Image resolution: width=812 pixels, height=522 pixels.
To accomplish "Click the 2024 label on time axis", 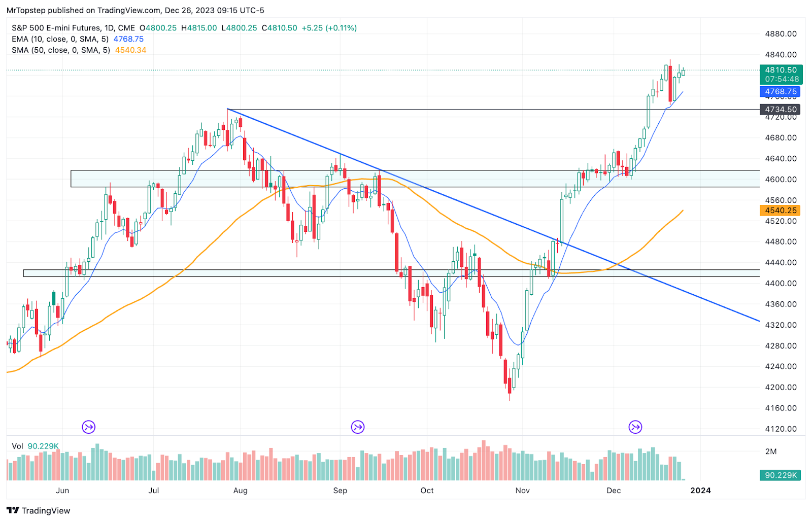I will click(x=700, y=491).
